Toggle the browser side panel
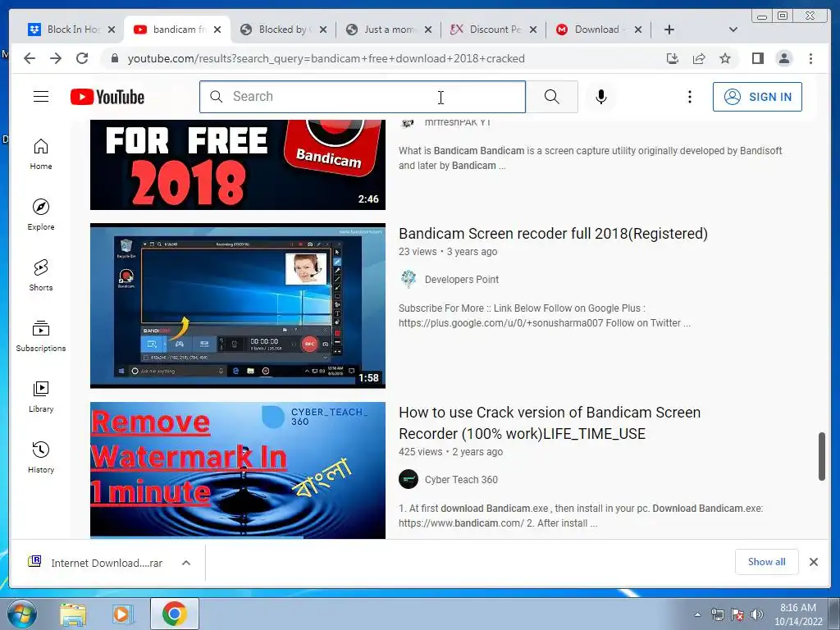 coord(757,58)
